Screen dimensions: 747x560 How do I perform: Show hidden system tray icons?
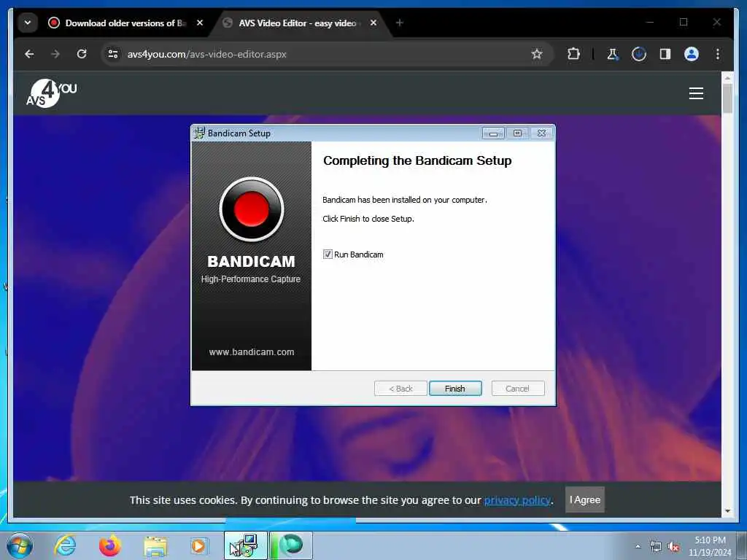tap(638, 546)
